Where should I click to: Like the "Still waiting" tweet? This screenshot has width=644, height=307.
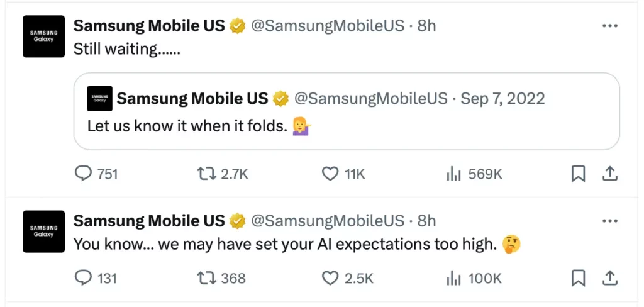(343, 174)
